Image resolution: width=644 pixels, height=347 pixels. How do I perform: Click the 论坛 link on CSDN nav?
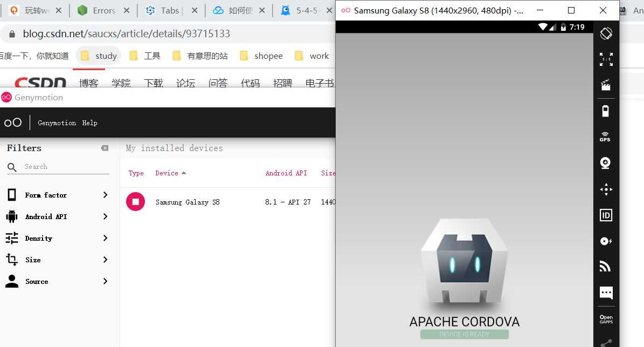(185, 83)
